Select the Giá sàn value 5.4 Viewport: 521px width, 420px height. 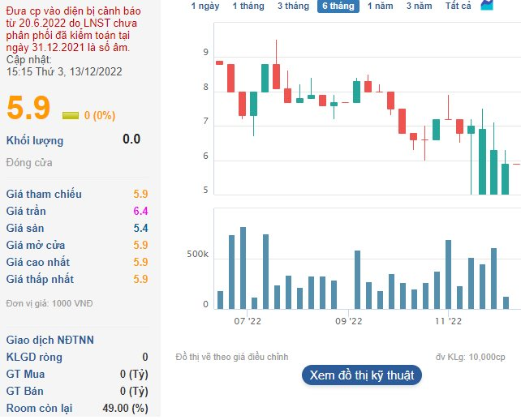coord(140,228)
